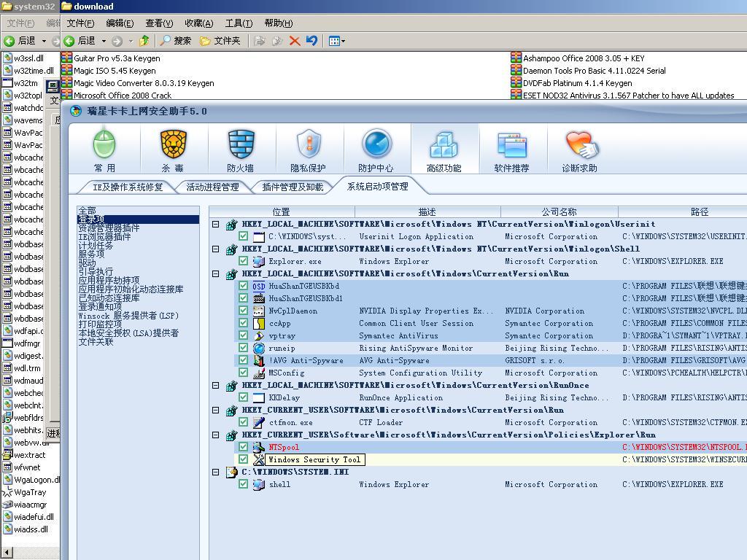Screen dimensions: 747x560
Task: Open the 防护中心 protection center section
Action: tap(376, 149)
